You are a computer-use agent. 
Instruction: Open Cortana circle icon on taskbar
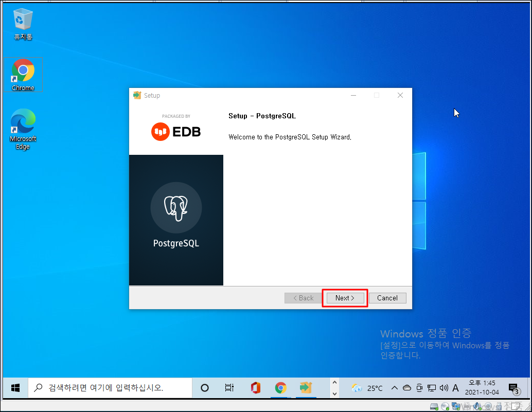(x=205, y=388)
